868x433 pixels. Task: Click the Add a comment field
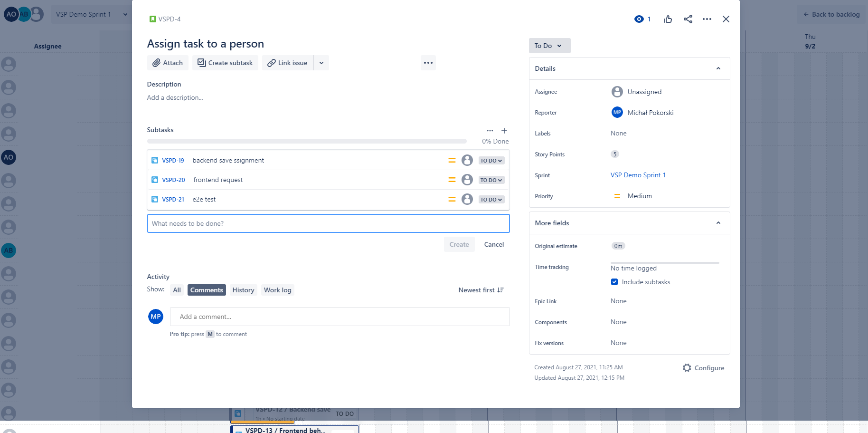340,317
